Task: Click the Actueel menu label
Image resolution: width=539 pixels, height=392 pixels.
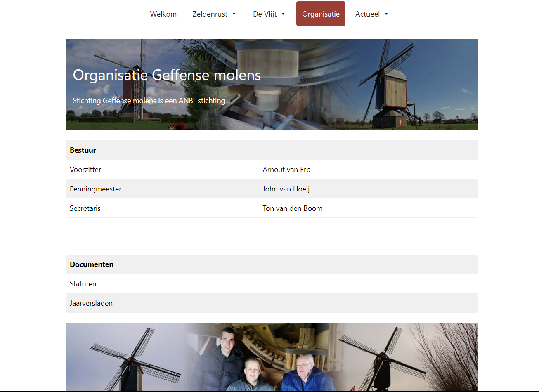Action: pos(367,14)
